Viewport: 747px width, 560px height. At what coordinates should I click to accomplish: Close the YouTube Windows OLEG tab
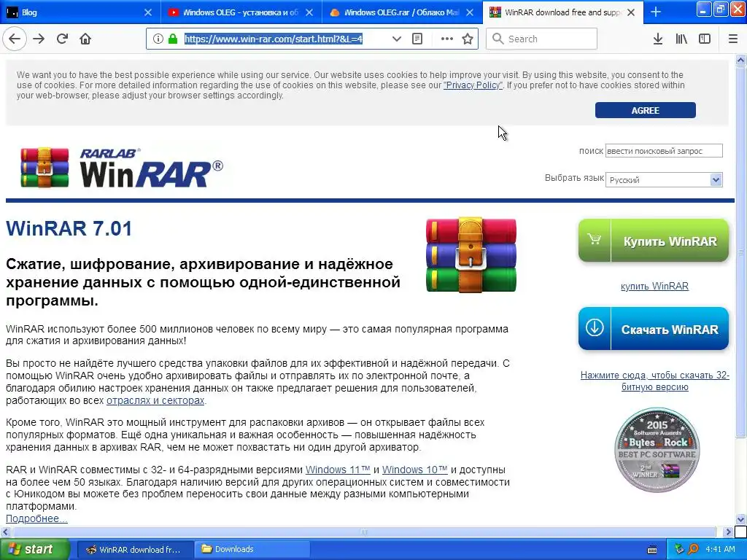point(309,12)
